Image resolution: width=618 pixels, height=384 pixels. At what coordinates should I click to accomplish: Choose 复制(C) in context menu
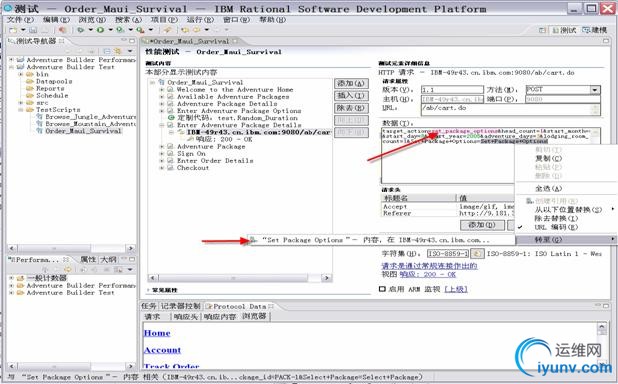(548, 158)
